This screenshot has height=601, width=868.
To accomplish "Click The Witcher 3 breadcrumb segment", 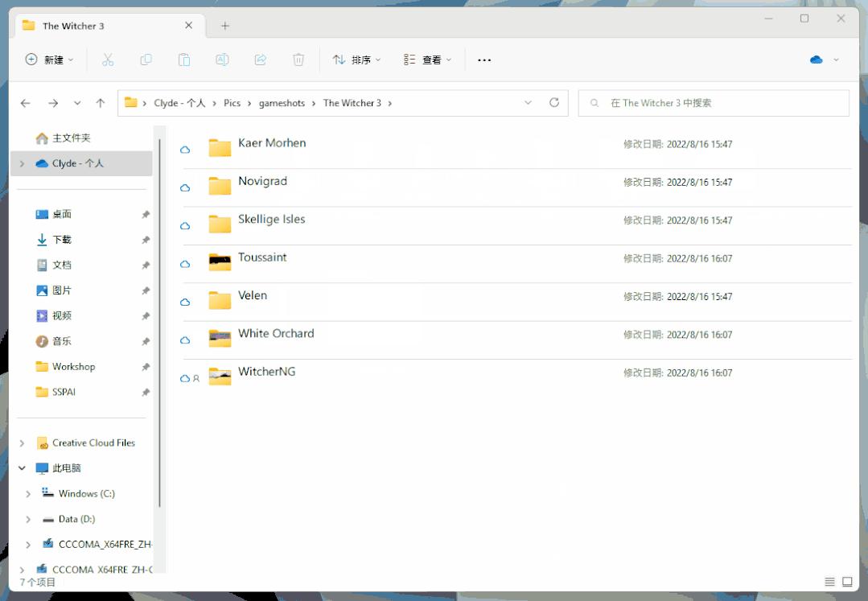I will 352,103.
